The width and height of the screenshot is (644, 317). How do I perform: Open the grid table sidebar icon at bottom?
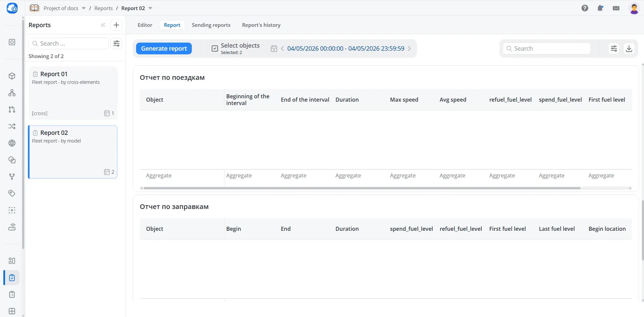[12, 311]
